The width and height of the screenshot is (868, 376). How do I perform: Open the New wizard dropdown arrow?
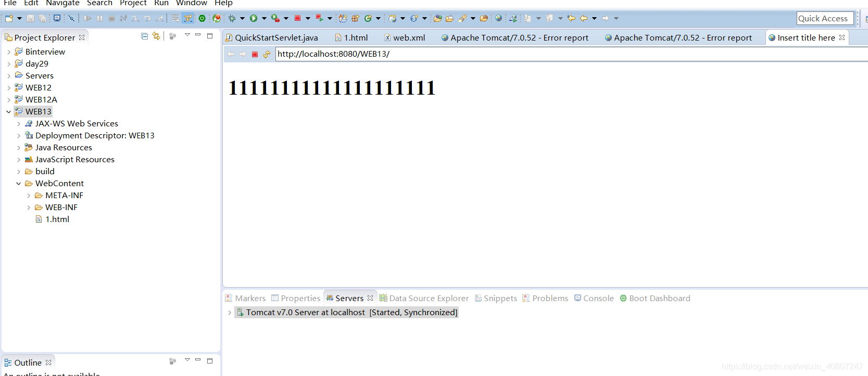19,18
